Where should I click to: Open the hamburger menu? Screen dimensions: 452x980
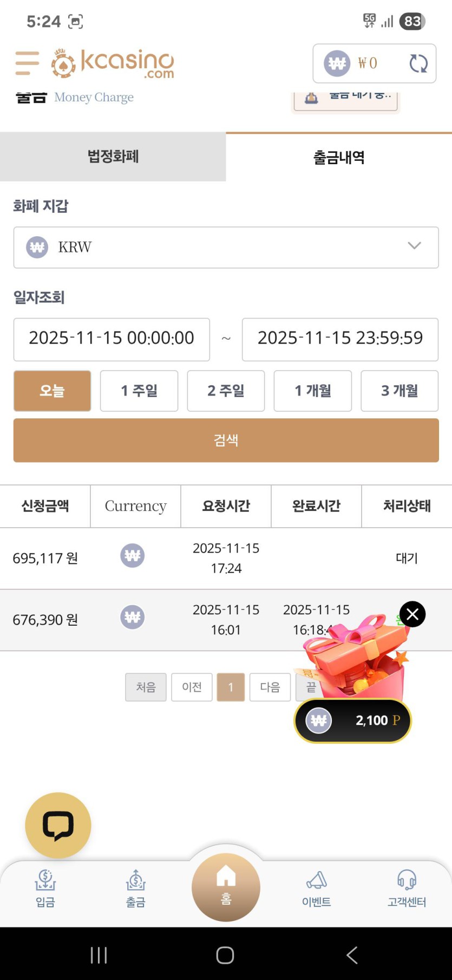pos(27,63)
